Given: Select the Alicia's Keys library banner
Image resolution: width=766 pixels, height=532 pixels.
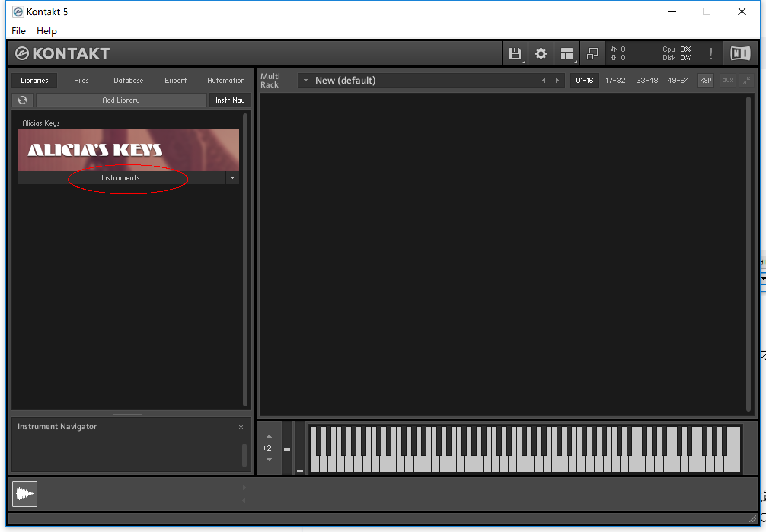Looking at the screenshot, I should pyautogui.click(x=128, y=150).
